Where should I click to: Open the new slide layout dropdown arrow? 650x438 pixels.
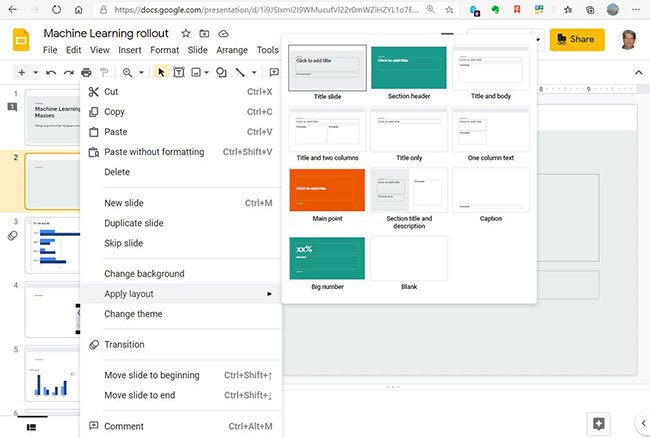[x=36, y=73]
